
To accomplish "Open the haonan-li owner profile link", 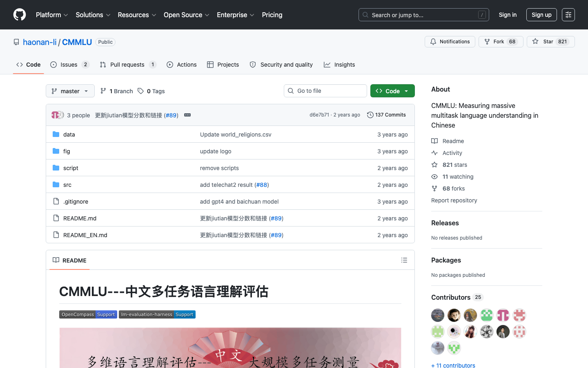I will [x=40, y=42].
